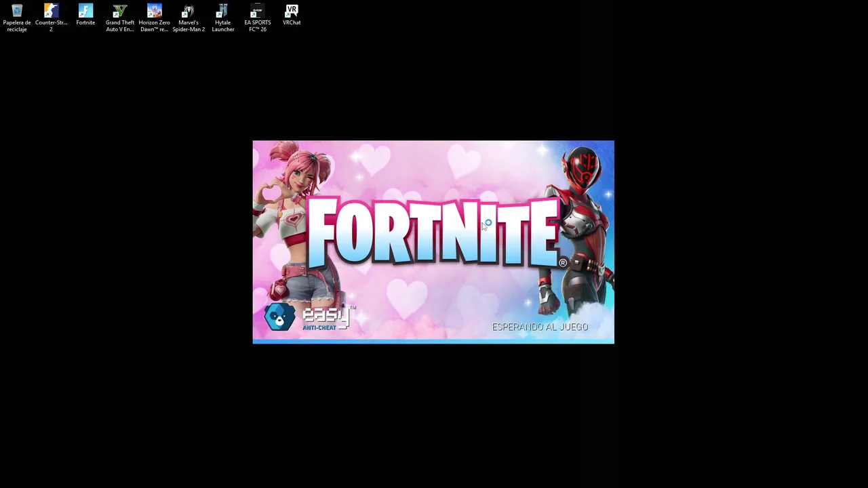Click the ESPERANDO AL JUEGO status text

click(540, 327)
